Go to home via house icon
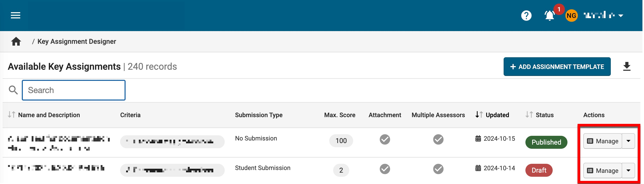Screen dimensions: 644x184 (x=16, y=41)
